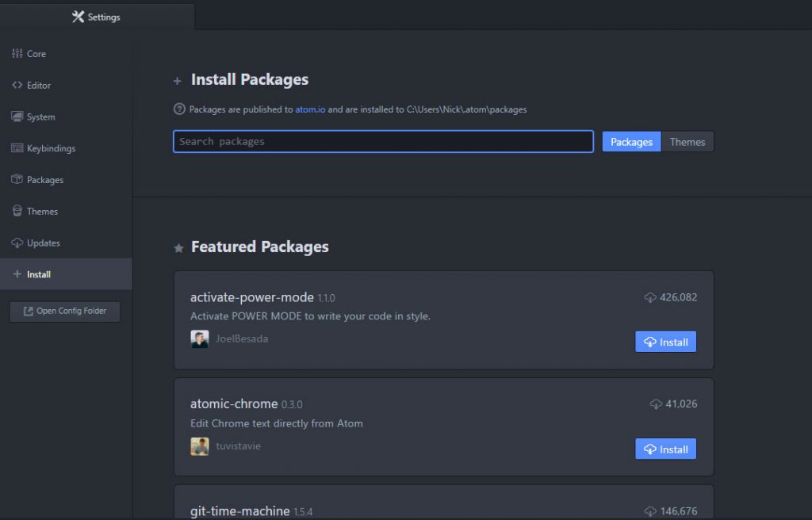Click the wrench icon on the Settings tab
Screen dimensions: 812x520
[77, 16]
